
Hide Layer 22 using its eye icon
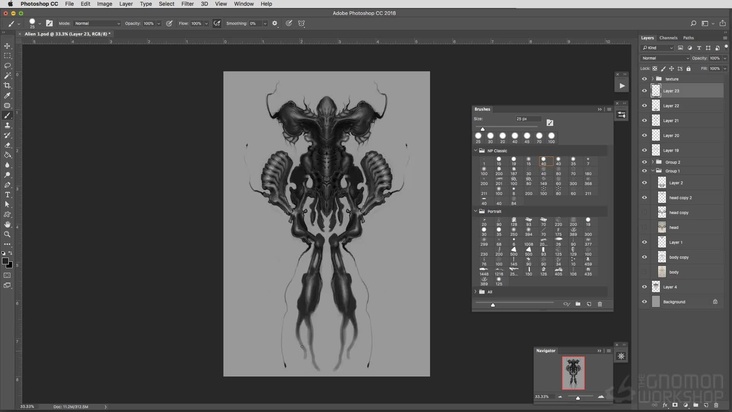[644, 106]
